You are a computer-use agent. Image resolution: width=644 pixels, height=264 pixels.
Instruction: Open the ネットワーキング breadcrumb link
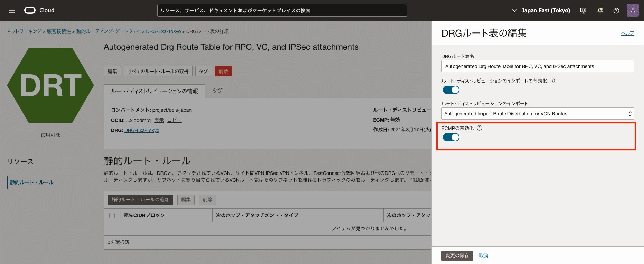[x=24, y=31]
